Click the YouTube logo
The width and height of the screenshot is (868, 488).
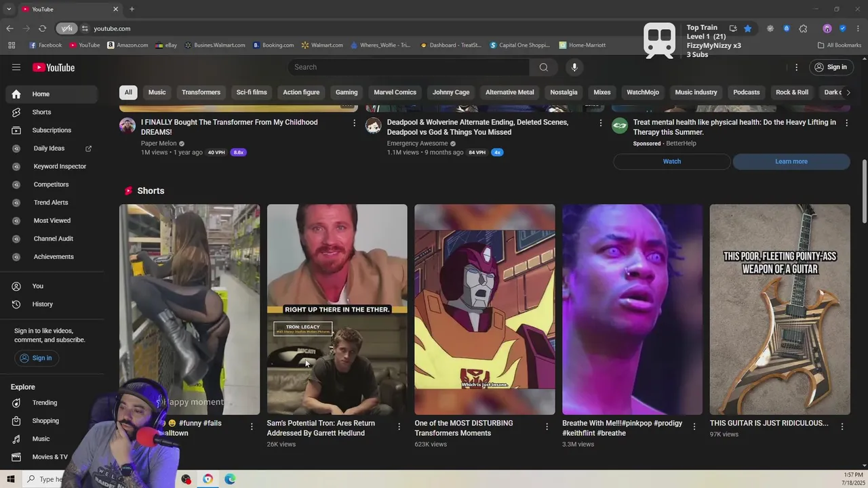click(54, 67)
